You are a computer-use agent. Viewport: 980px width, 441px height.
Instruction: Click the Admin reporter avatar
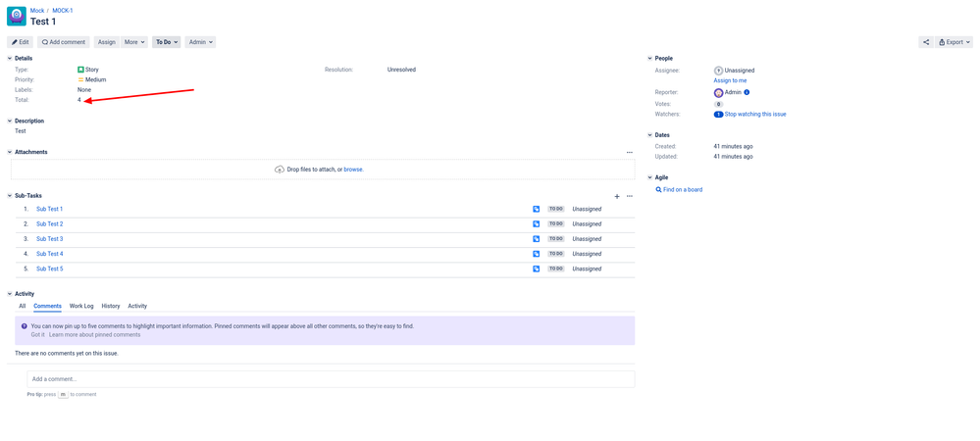pyautogui.click(x=718, y=92)
